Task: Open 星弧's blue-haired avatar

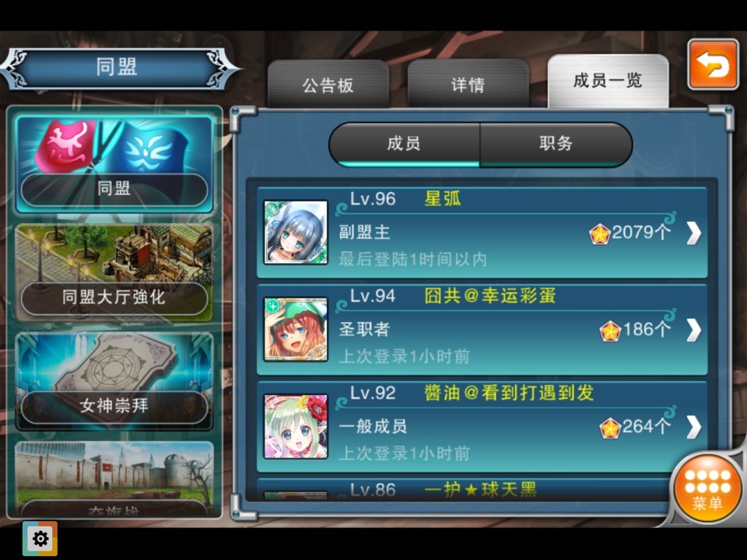Action: pos(296,232)
